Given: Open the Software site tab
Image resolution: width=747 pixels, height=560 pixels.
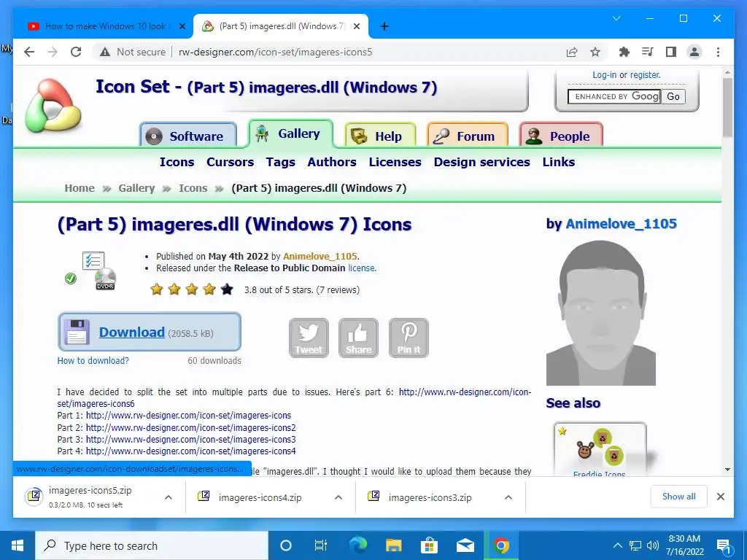Looking at the screenshot, I should point(188,136).
